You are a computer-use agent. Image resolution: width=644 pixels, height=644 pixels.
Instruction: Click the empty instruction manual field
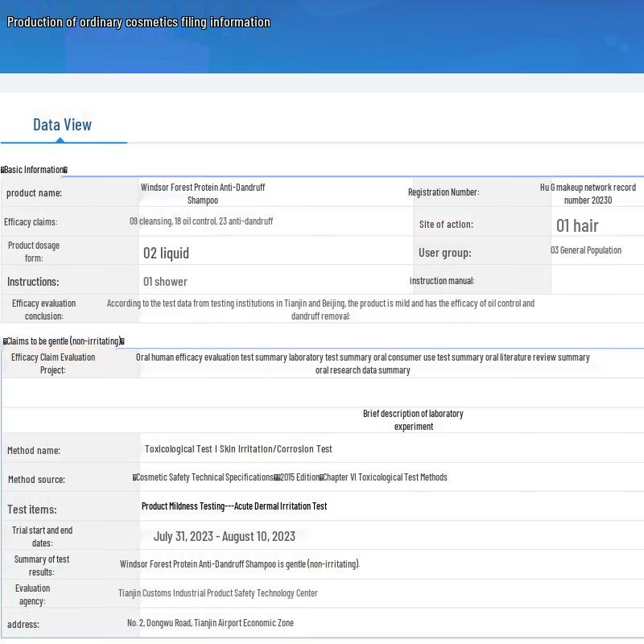coord(597,280)
